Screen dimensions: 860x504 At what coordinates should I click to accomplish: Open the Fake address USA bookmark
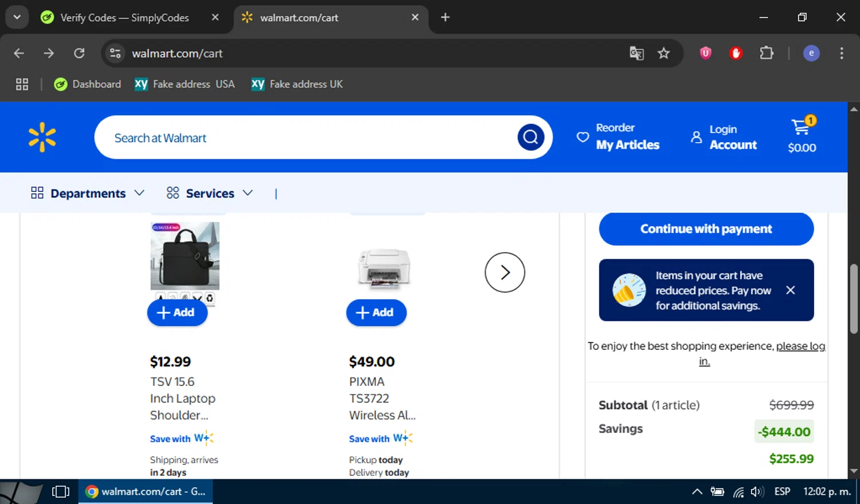(x=185, y=84)
